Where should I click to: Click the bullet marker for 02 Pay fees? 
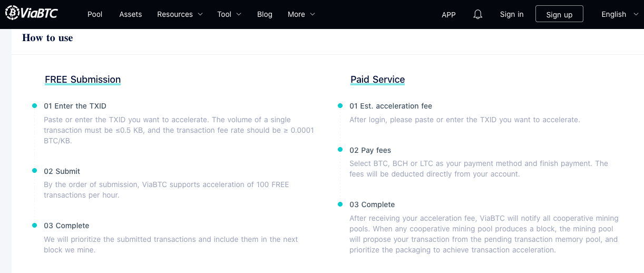[x=340, y=150]
